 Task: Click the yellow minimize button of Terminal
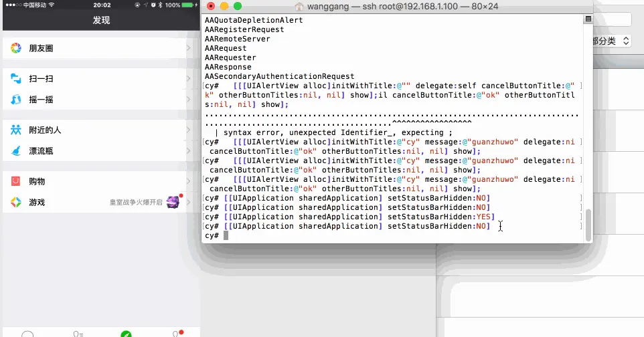point(224,6)
